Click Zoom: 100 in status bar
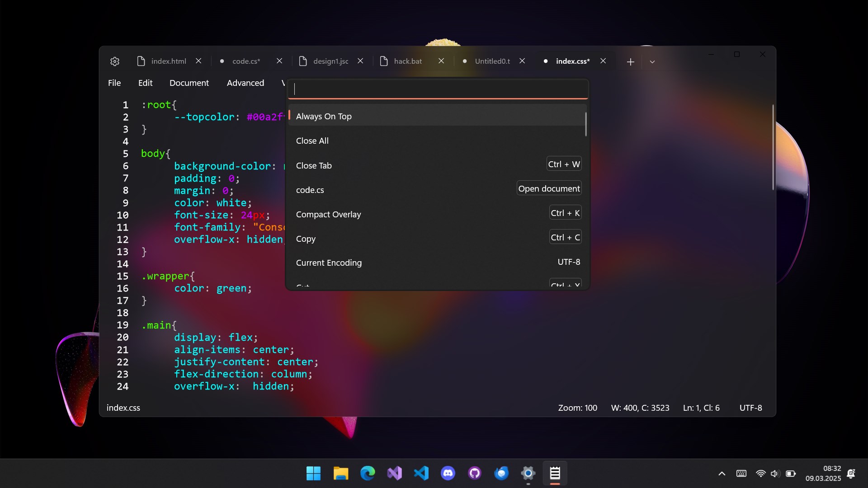868x488 pixels. [577, 408]
